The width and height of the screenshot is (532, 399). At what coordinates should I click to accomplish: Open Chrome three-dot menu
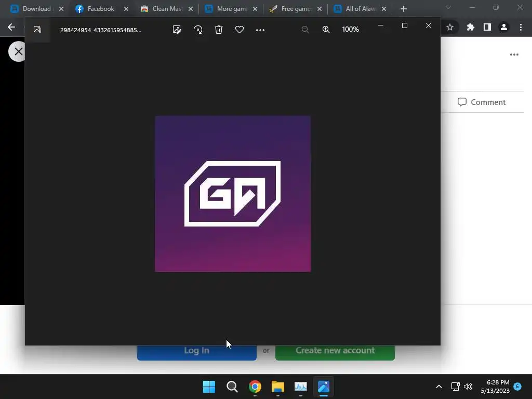tap(521, 27)
